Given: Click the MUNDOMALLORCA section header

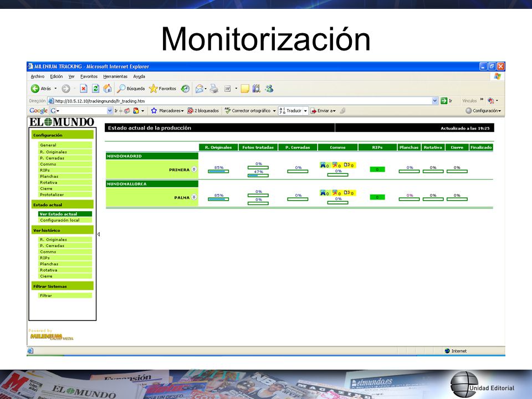Looking at the screenshot, I should point(152,184).
